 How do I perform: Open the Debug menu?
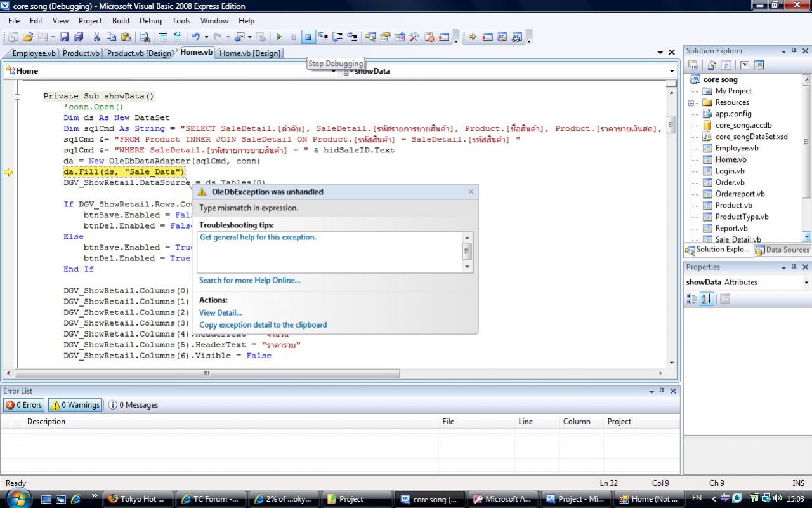tap(150, 21)
